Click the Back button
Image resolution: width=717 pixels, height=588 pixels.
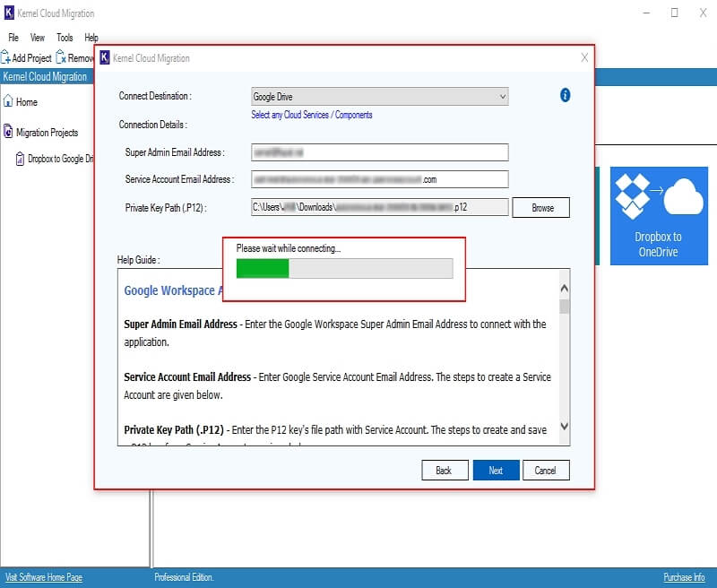coord(445,470)
